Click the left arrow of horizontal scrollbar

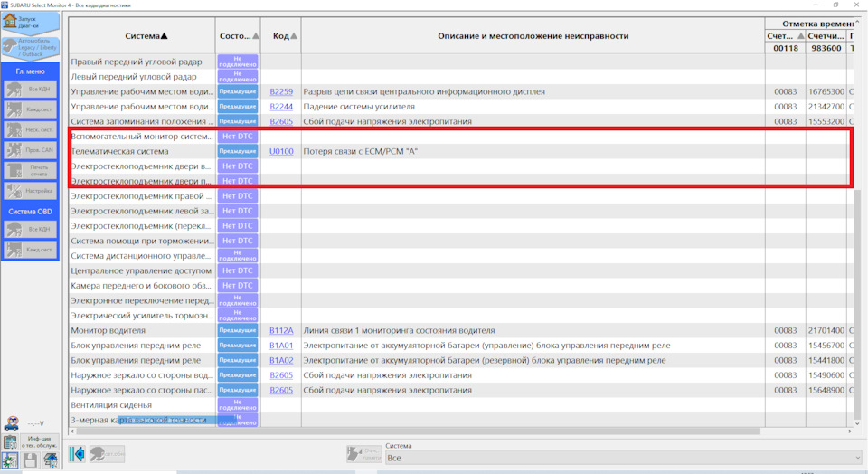click(72, 431)
